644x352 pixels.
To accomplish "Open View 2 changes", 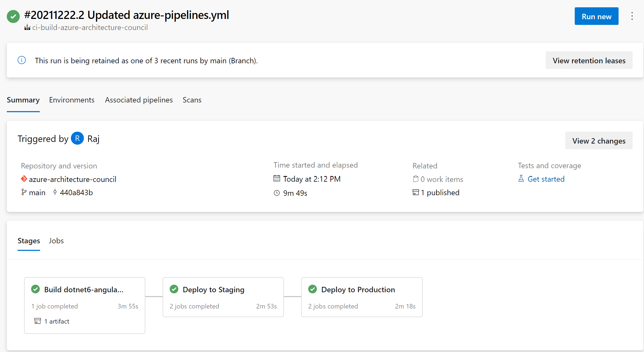I will pos(599,141).
